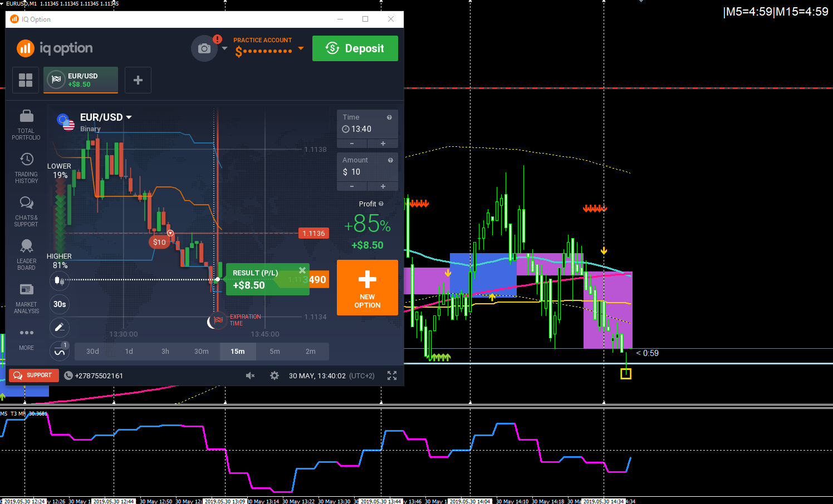833x504 pixels.
Task: Open the Leader Board in the sidebar
Action: tap(26, 255)
